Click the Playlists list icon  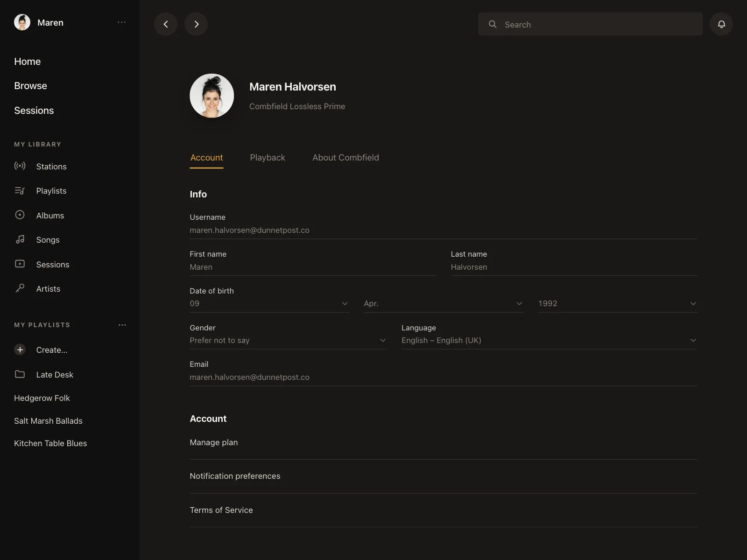[20, 191]
